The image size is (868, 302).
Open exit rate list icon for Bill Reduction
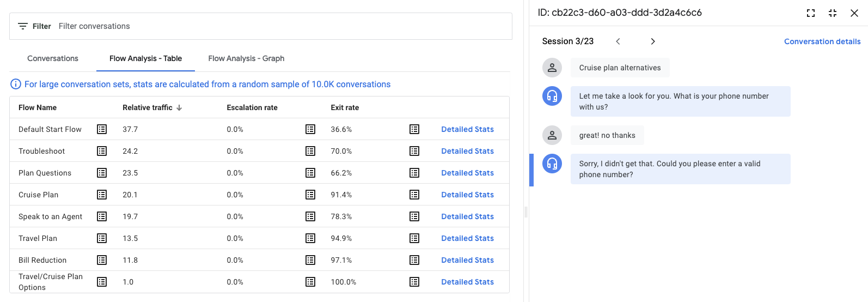(414, 260)
